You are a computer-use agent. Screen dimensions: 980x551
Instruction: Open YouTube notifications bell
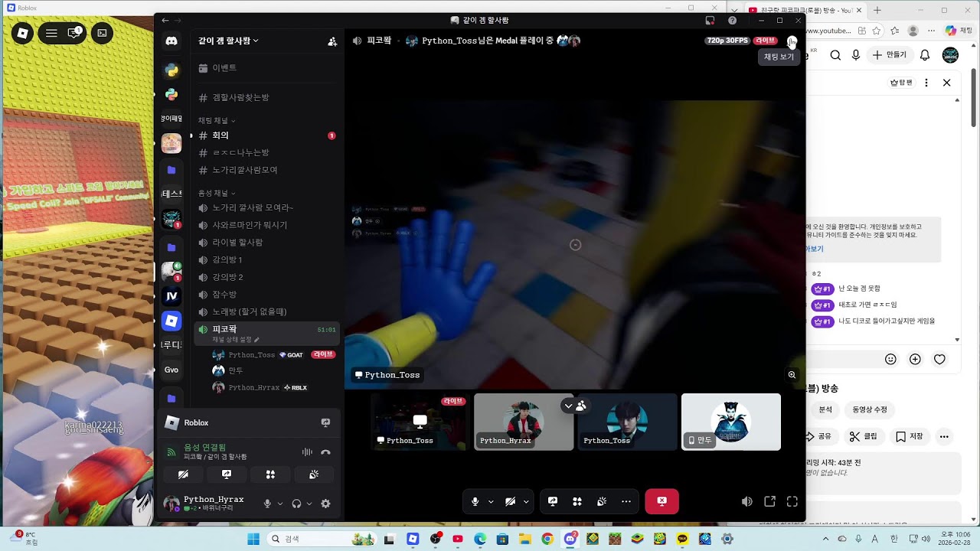tap(925, 55)
